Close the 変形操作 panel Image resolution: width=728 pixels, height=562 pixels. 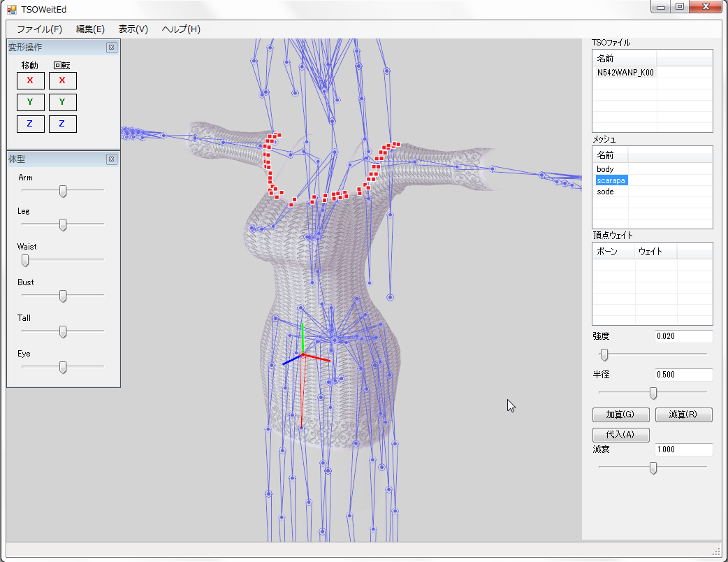click(111, 48)
